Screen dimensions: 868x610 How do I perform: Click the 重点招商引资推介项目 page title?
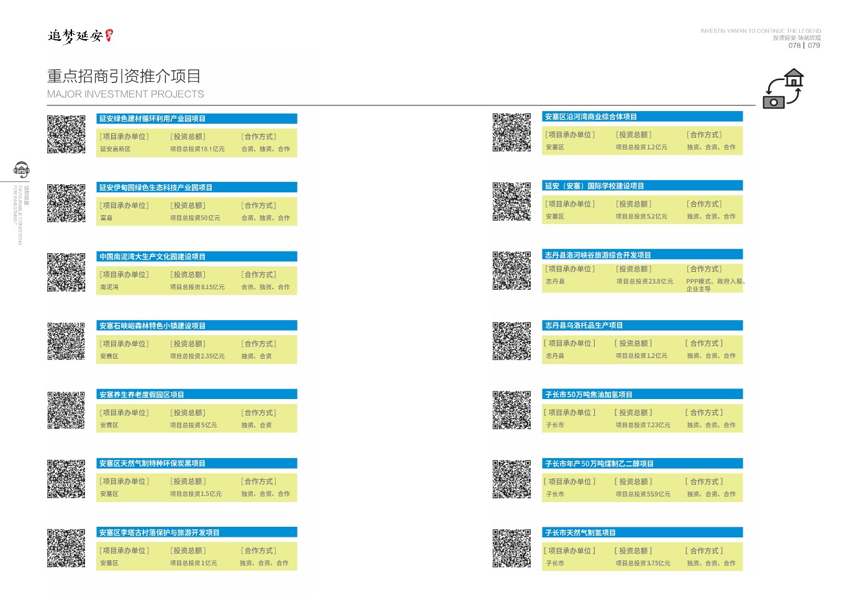pyautogui.click(x=124, y=76)
